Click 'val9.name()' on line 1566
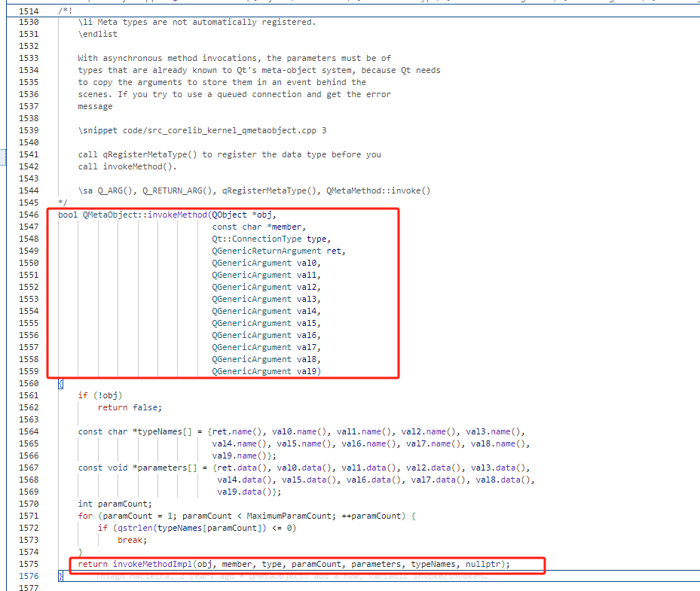 pyautogui.click(x=240, y=455)
